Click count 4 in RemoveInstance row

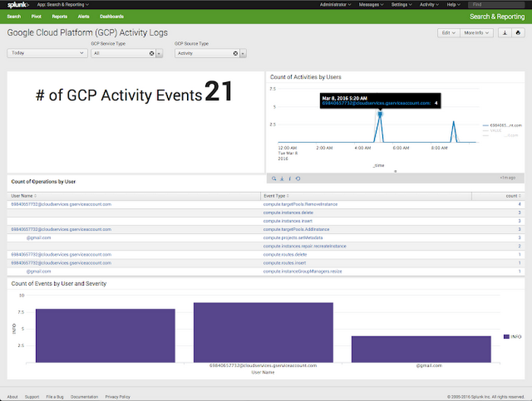point(519,204)
